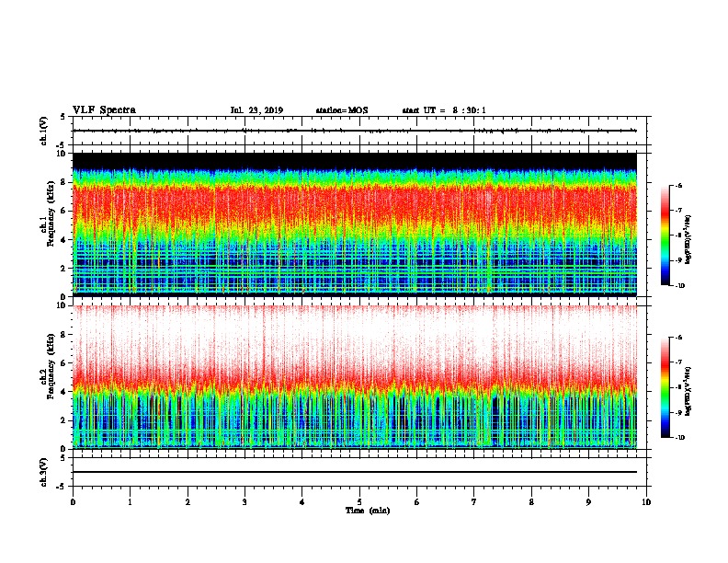Screen dimensions: 728x563
Task: Click the "-10" label on the ch.1 colorbar
Action: (679, 286)
